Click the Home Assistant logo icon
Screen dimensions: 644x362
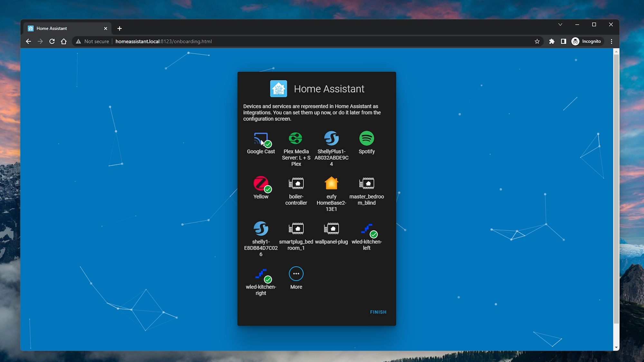278,89
